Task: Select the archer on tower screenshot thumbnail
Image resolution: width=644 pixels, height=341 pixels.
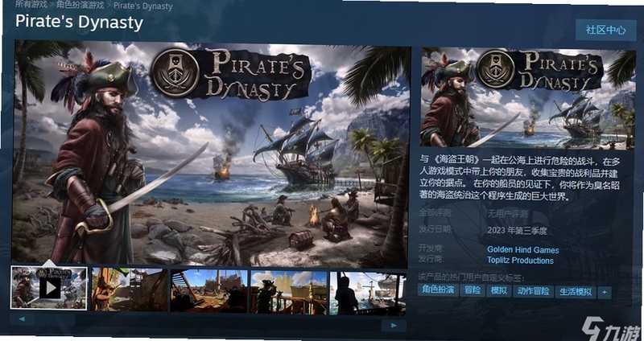Action: click(130, 290)
